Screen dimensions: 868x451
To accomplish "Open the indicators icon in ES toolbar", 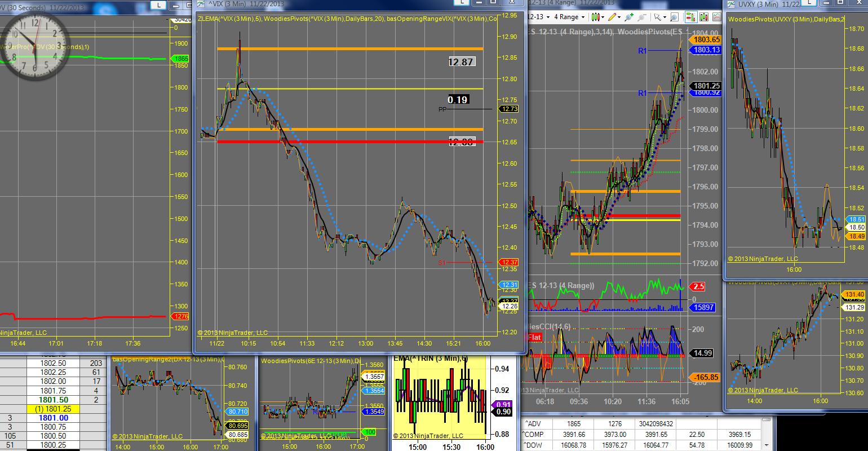I will [718, 17].
